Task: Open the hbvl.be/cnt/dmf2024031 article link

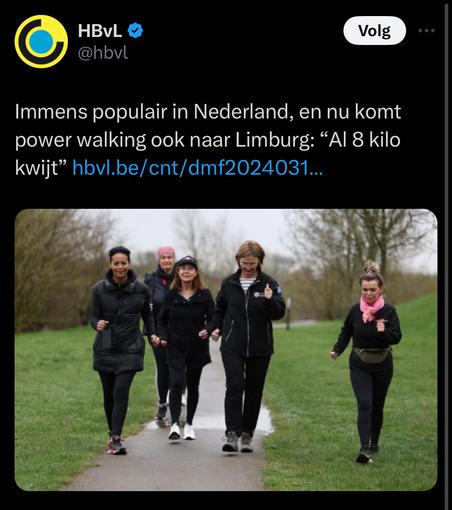Action: [x=198, y=168]
